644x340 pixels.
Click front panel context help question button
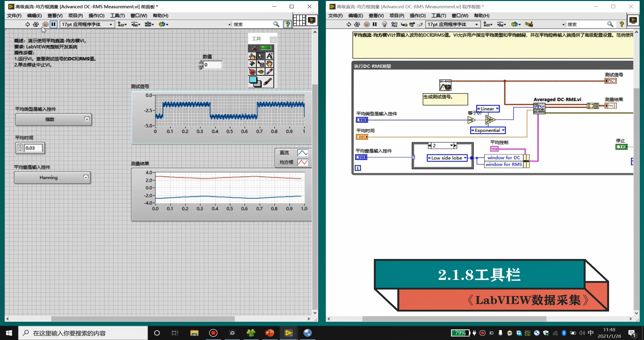[287, 24]
